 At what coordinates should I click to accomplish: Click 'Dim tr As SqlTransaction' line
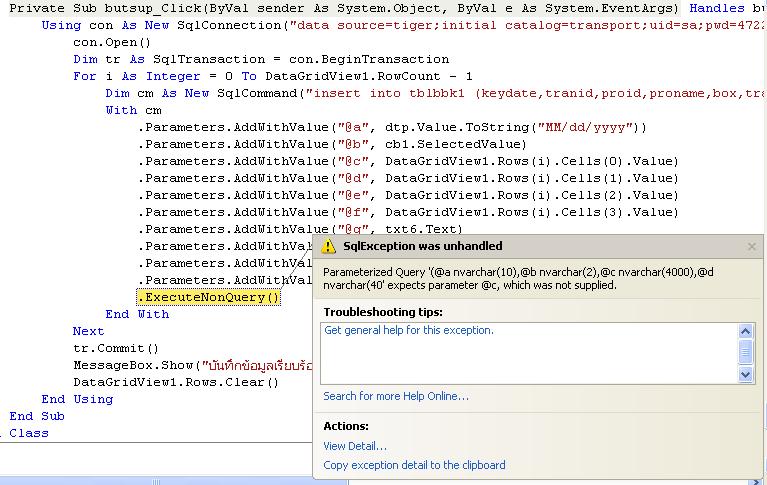click(x=261, y=59)
